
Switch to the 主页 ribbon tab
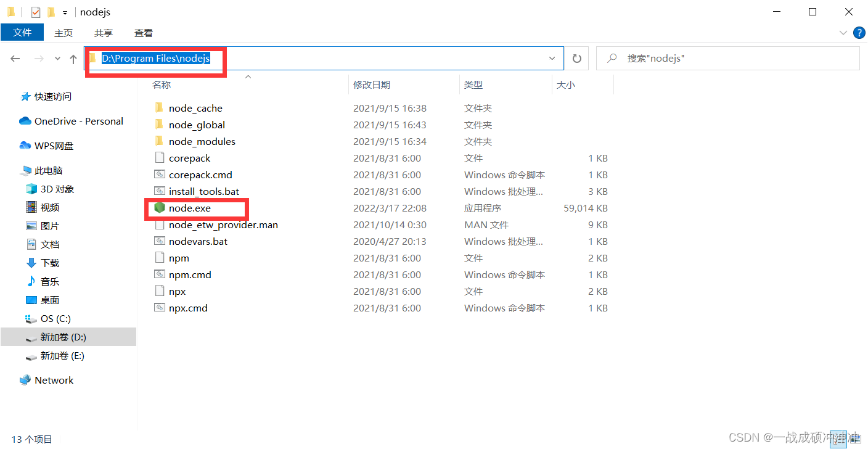point(63,33)
